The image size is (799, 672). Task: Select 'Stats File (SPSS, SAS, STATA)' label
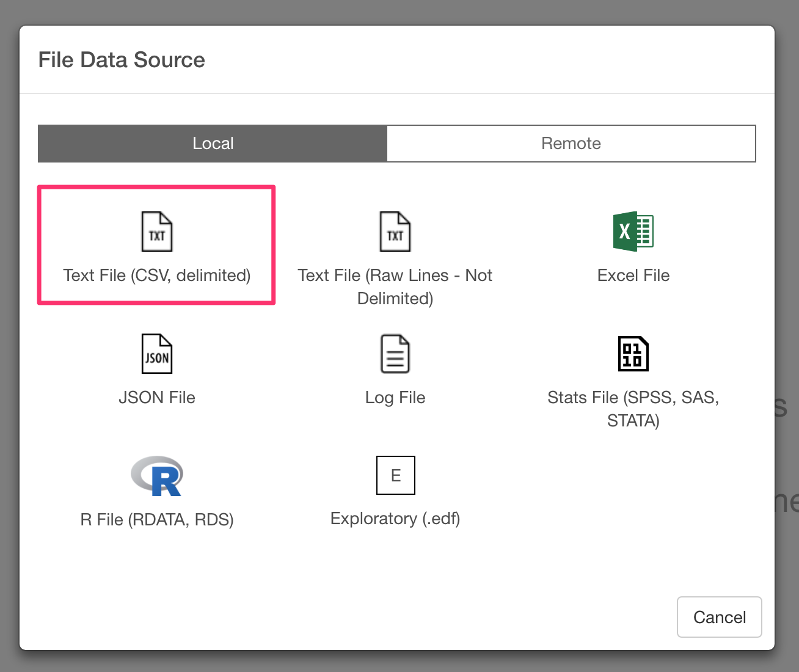[x=633, y=409]
